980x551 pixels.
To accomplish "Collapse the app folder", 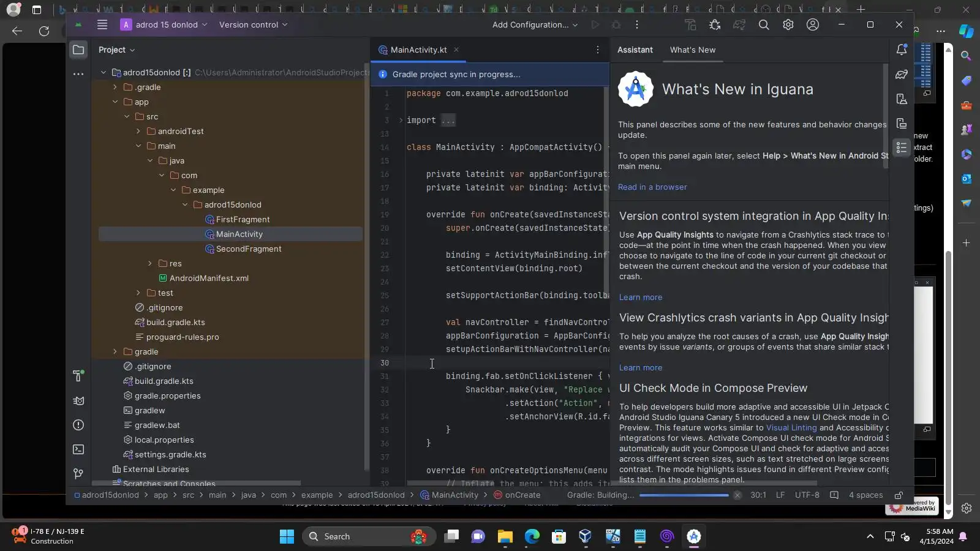I will [115, 102].
